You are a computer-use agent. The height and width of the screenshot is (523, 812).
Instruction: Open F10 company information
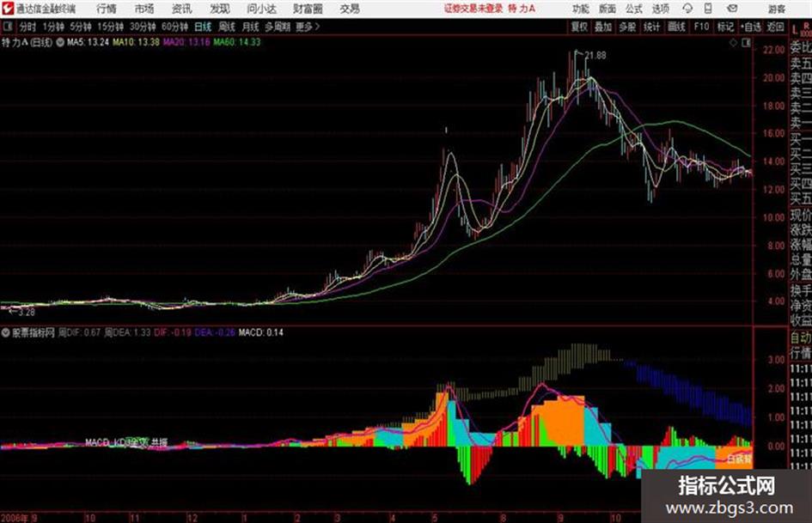(701, 27)
